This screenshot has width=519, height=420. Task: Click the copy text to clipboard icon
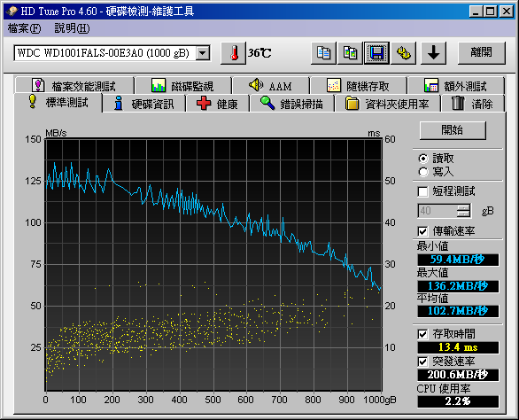pyautogui.click(x=323, y=53)
